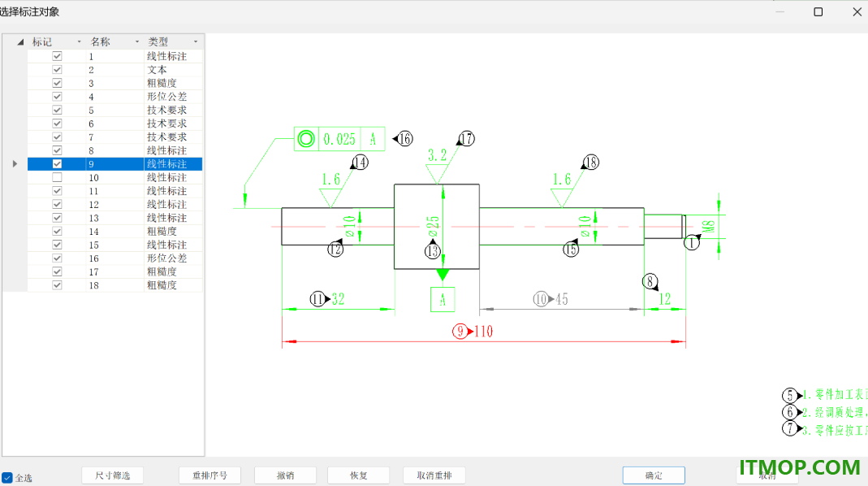Click the red 110 dimension text
This screenshot has height=486, width=868.
(x=483, y=332)
